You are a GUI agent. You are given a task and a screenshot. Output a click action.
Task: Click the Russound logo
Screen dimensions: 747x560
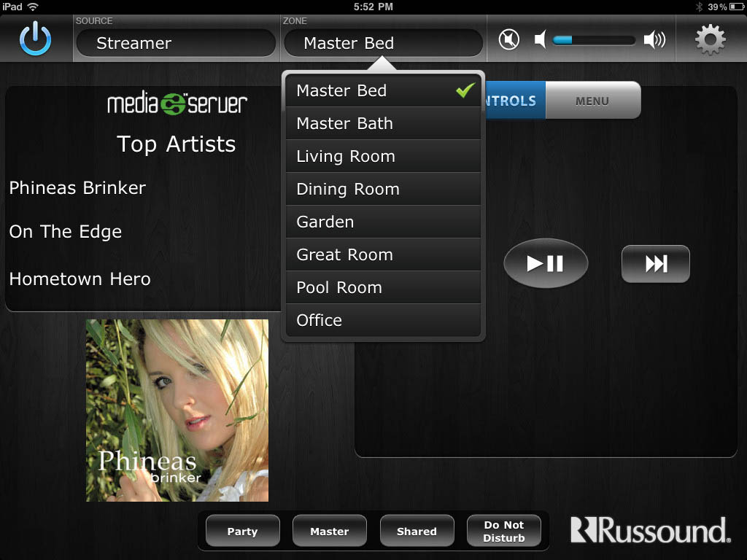(650, 530)
